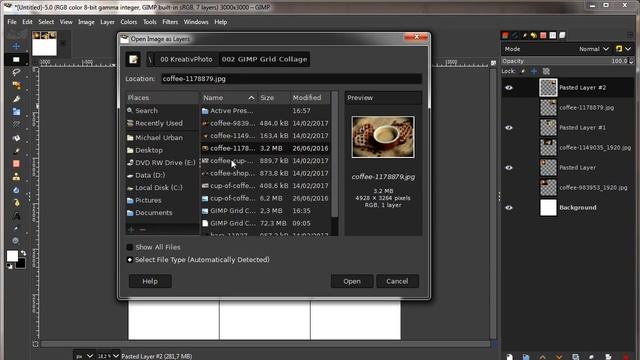This screenshot has width=640, height=360.
Task: Click the Open button in dialog
Action: (x=352, y=281)
